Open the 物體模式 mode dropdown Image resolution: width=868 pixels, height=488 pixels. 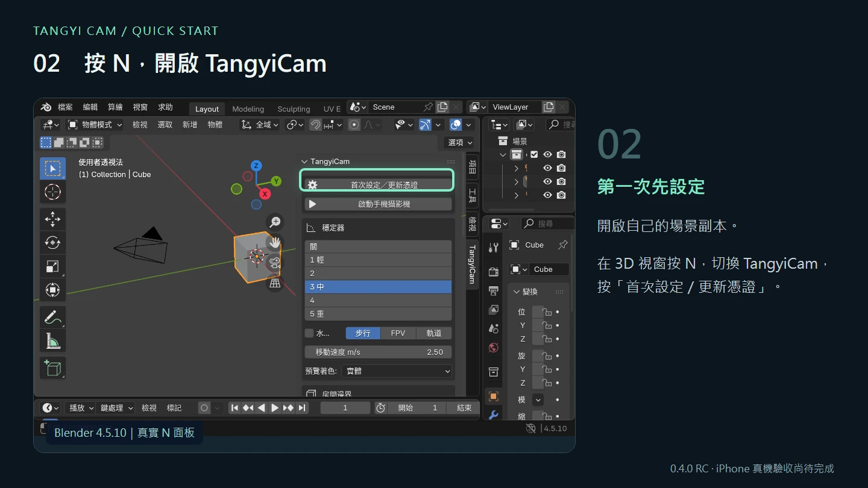(x=95, y=125)
